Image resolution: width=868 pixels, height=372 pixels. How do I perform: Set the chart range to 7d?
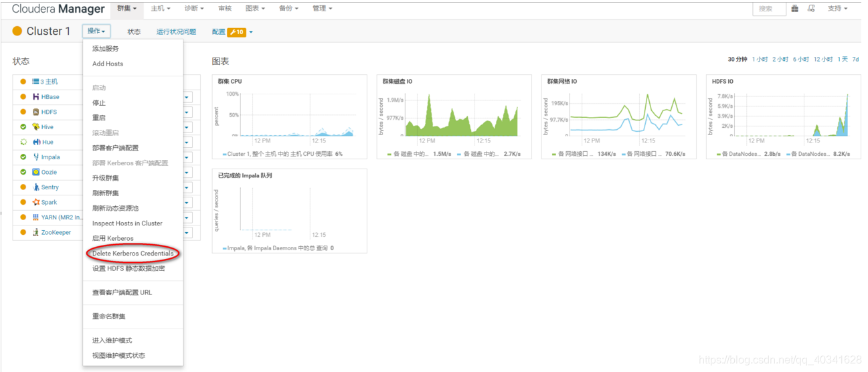point(855,60)
